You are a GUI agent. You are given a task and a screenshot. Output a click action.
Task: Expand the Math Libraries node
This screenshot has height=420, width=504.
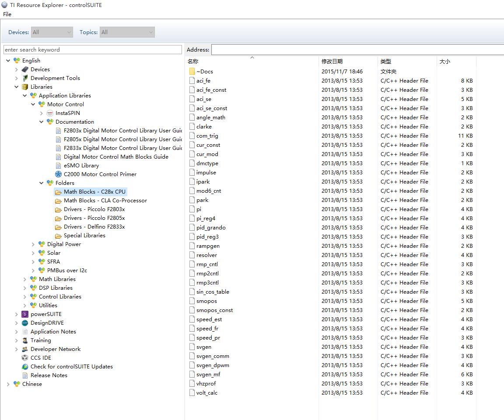25,279
